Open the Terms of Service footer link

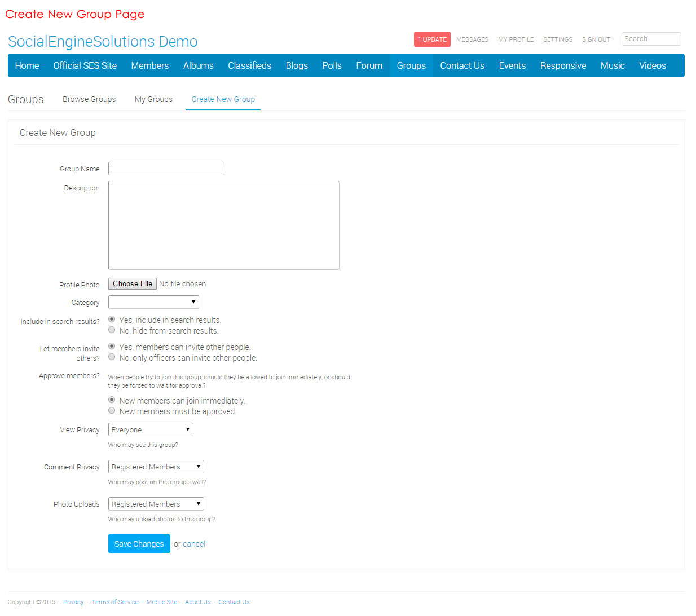click(x=115, y=602)
